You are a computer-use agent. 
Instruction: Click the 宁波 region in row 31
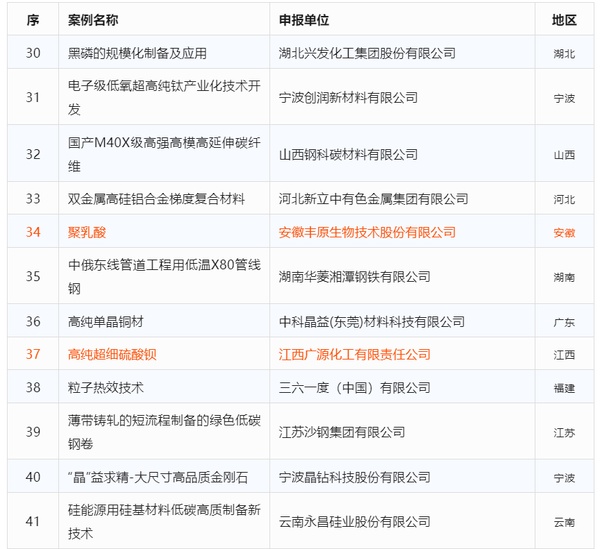point(564,98)
